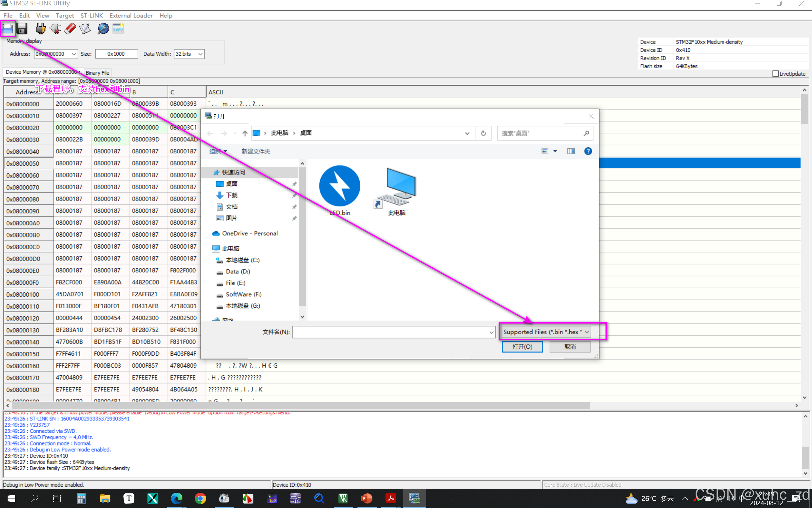Click the 取消 cancel button
Viewport: 812px width, 508px height.
click(x=570, y=347)
